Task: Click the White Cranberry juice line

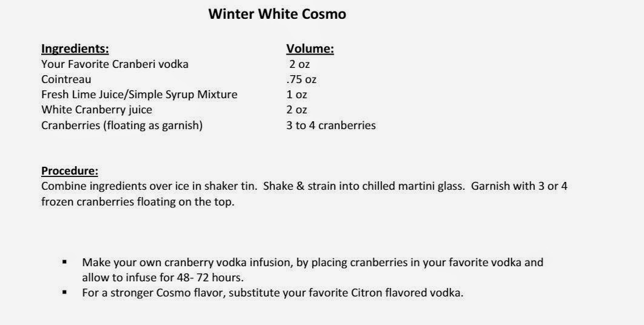Action: point(96,110)
